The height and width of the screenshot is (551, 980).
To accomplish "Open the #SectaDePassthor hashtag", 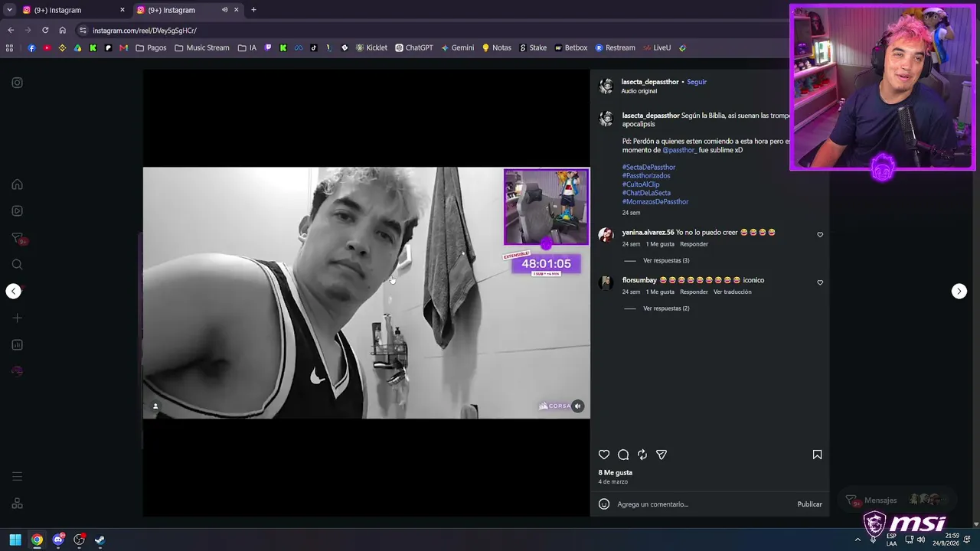I will point(648,167).
